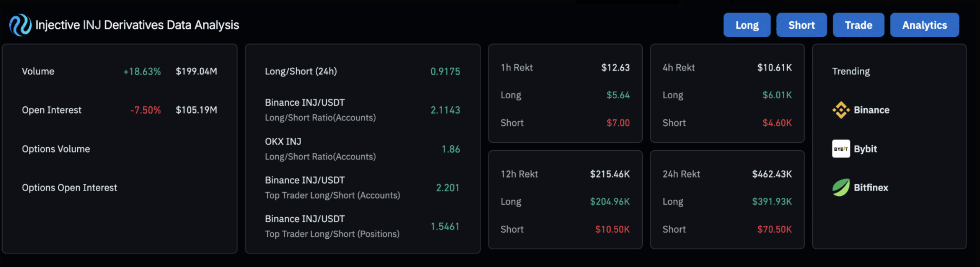Click the Binance logo icon

tap(841, 110)
